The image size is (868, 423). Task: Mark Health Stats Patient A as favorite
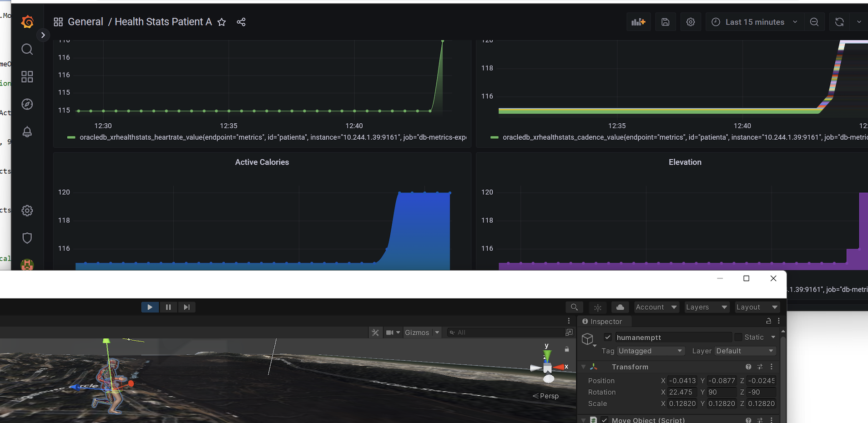[222, 21]
